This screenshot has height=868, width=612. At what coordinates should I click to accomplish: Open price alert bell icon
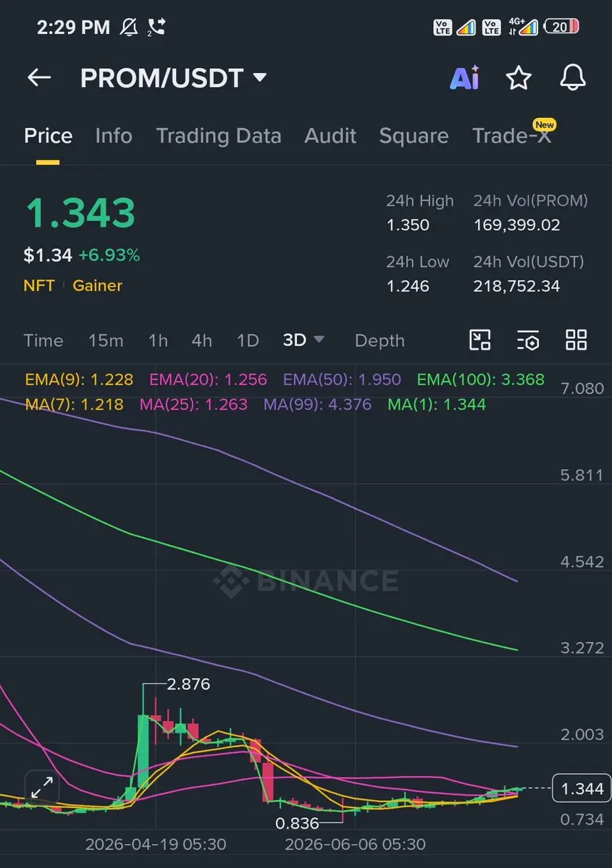[x=573, y=77]
